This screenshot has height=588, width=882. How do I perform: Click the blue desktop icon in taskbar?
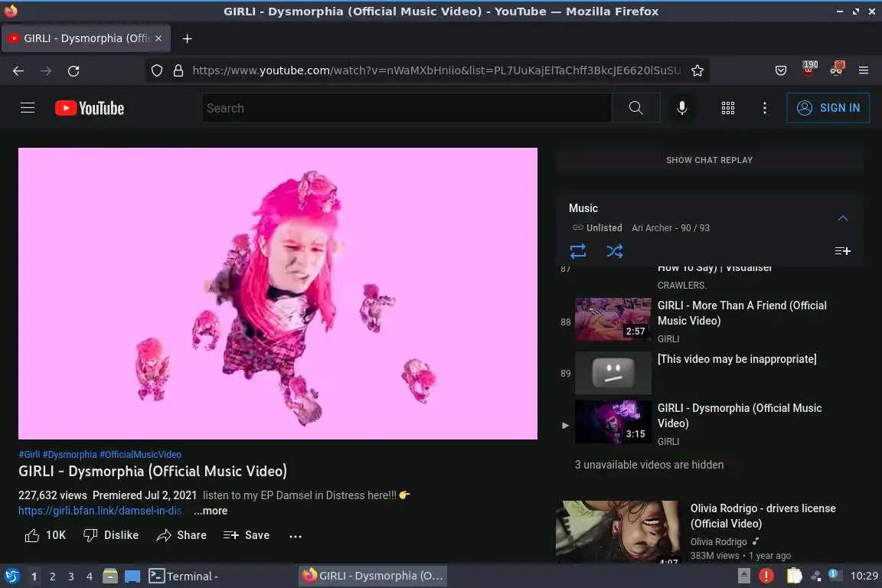tap(132, 577)
